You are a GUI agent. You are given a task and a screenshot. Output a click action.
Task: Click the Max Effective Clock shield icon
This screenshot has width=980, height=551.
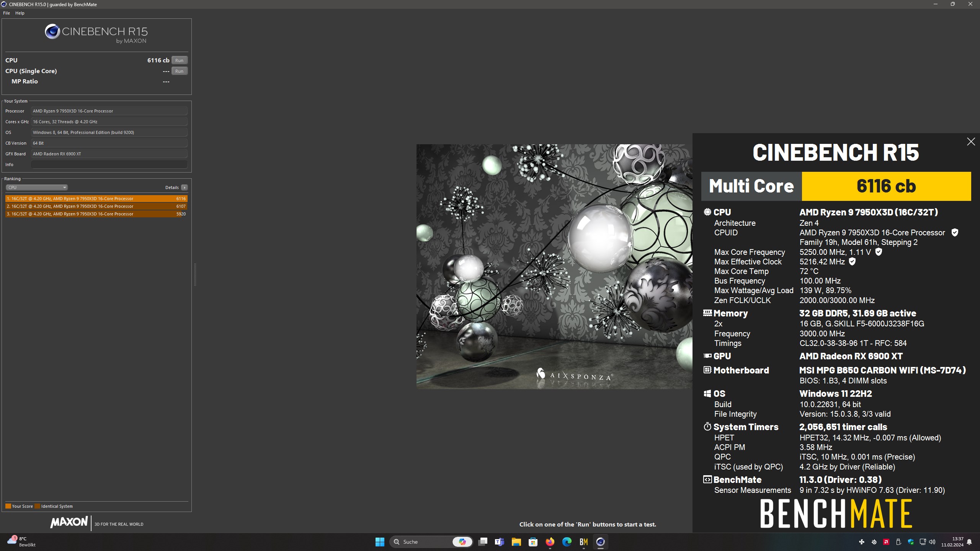[x=852, y=262]
